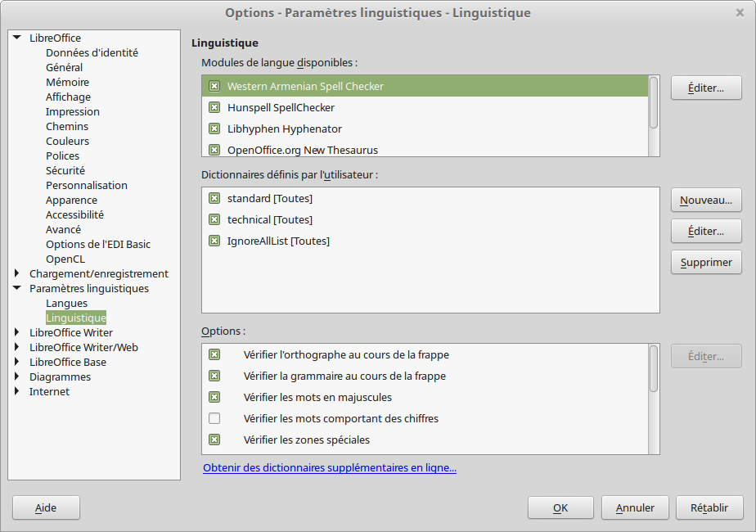Click the Options list vertical scrollbar
The image size is (756, 532).
(x=654, y=399)
